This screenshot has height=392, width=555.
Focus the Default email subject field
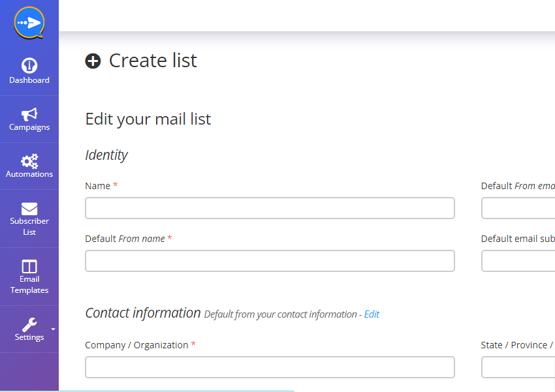[518, 261]
